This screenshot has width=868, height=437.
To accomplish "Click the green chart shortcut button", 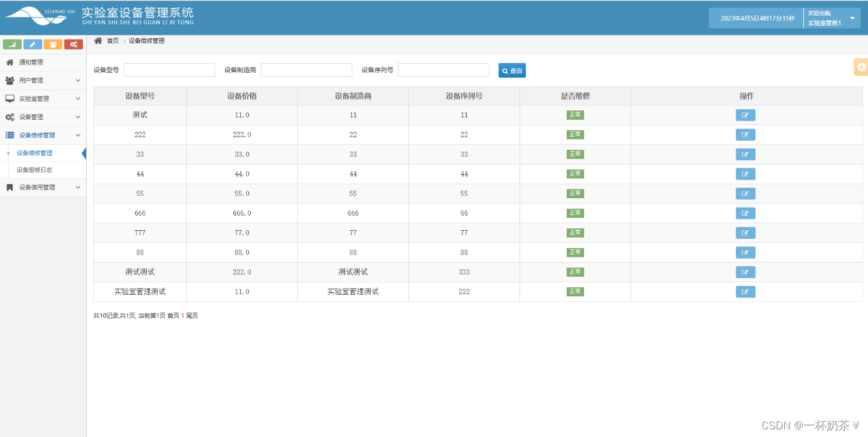I will pyautogui.click(x=12, y=44).
